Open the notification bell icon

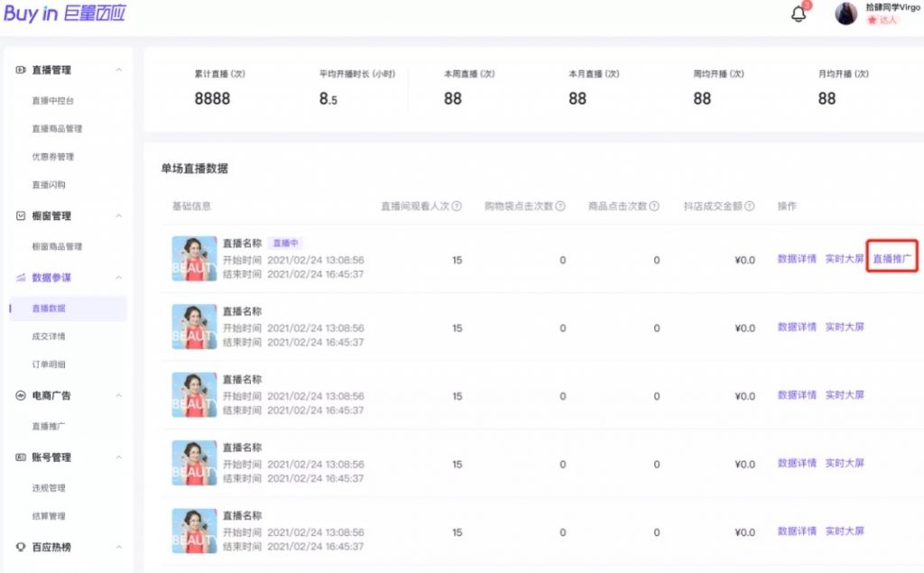pos(798,14)
